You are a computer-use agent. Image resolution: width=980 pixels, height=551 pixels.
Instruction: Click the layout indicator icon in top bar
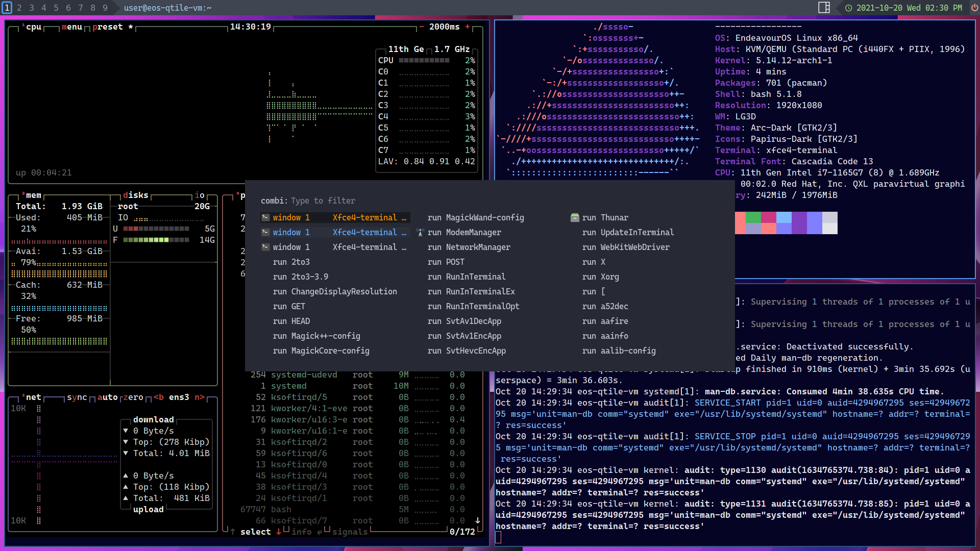[x=824, y=8]
